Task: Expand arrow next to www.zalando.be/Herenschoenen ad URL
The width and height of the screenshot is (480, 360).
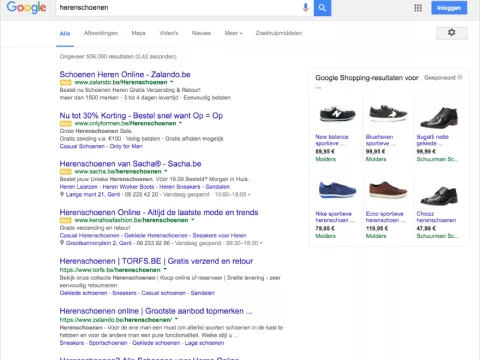Action: point(172,82)
